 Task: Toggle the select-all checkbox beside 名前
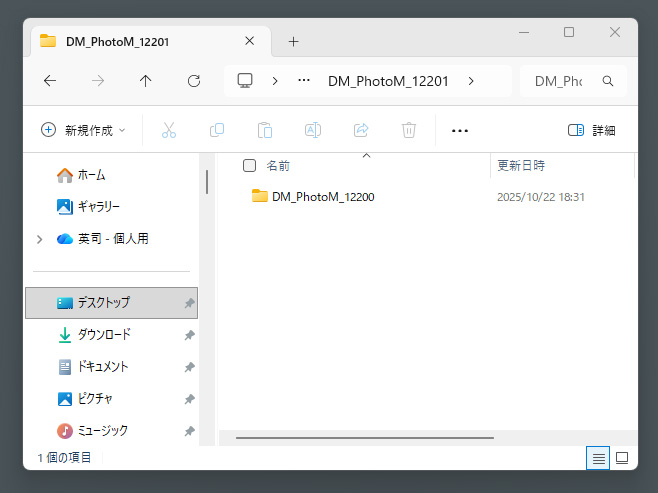pos(249,165)
